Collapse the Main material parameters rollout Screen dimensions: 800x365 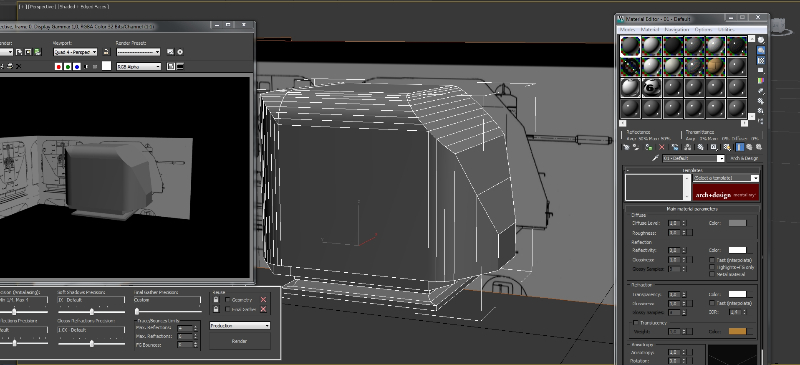[x=692, y=209]
